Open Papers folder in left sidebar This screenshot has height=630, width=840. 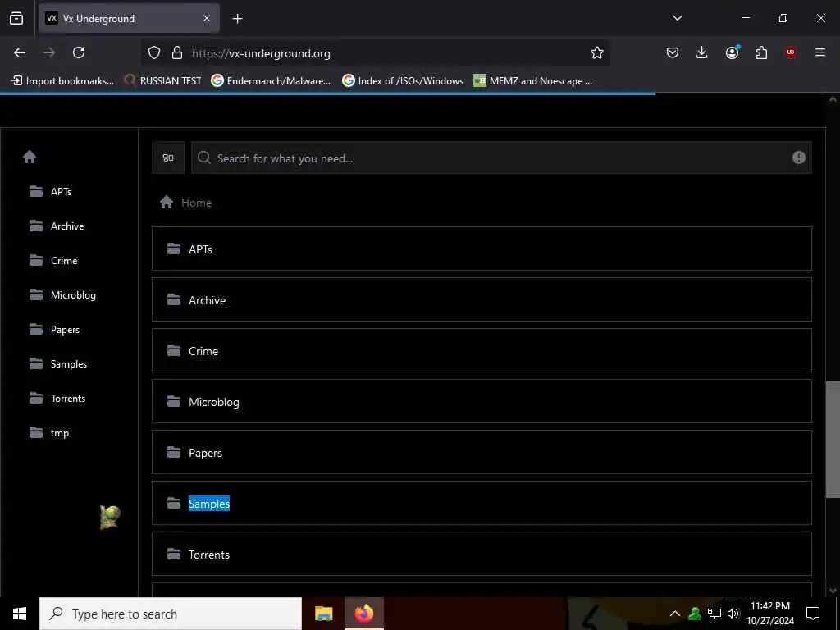(x=55, y=330)
